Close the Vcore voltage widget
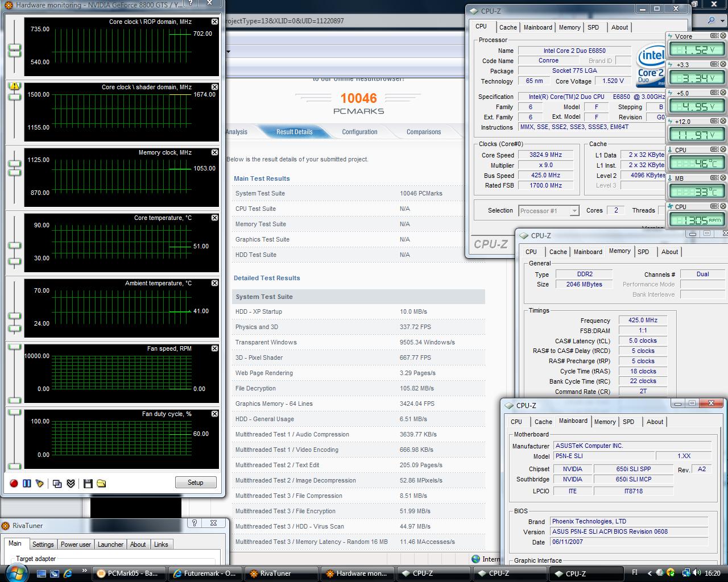 [x=723, y=36]
